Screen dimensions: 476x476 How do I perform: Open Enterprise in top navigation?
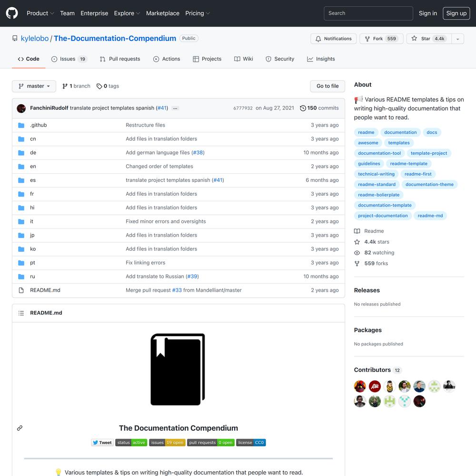tap(94, 13)
